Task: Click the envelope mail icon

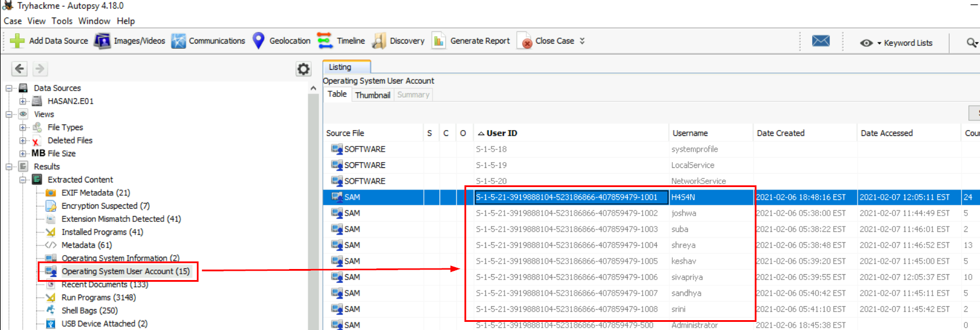Action: pyautogui.click(x=820, y=41)
